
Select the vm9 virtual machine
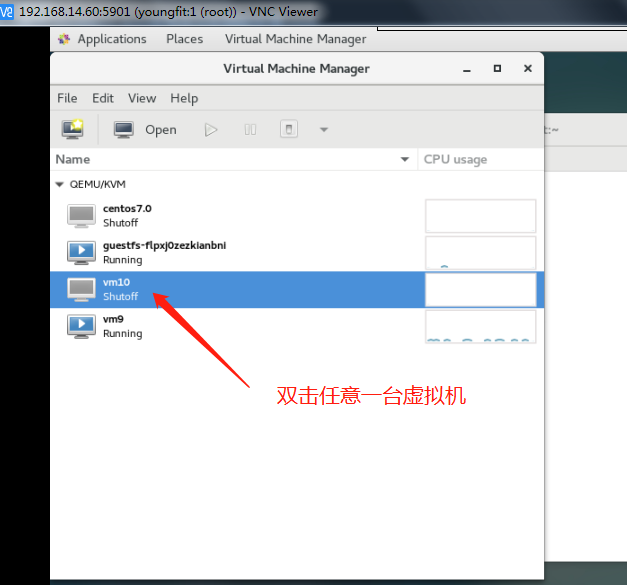click(x=297, y=326)
